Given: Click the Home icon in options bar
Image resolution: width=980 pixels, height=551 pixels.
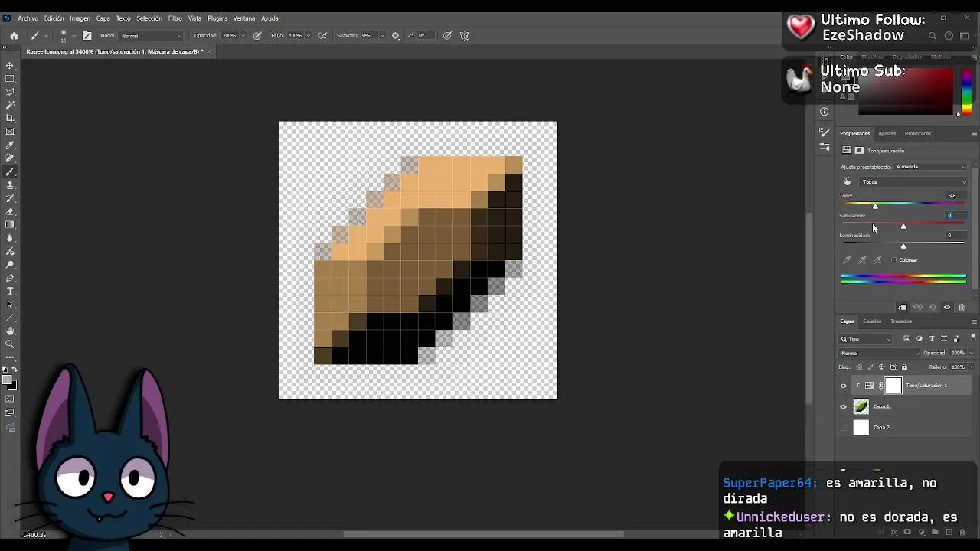Looking at the screenshot, I should click(14, 35).
